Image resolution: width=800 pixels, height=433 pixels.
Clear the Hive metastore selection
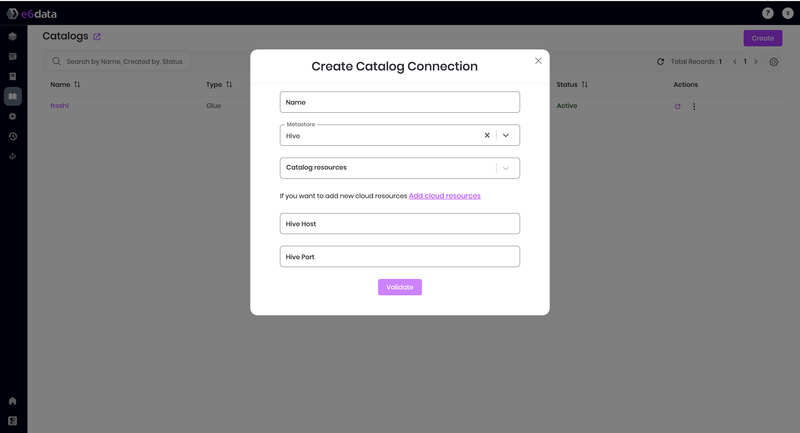[487, 135]
